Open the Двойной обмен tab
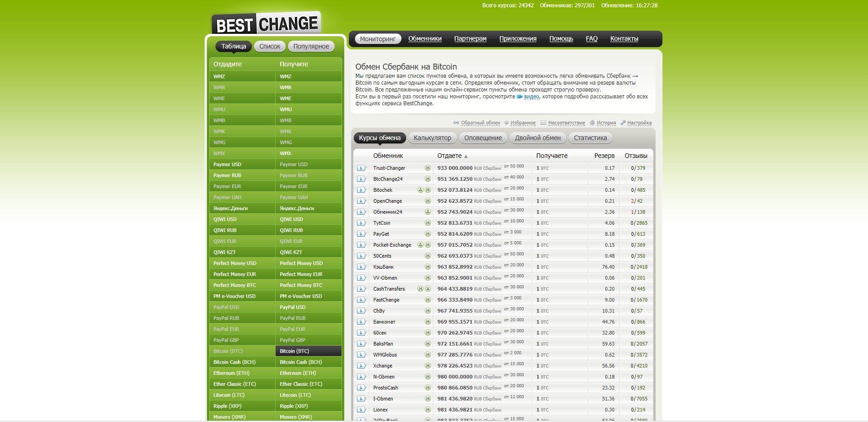 coord(538,138)
